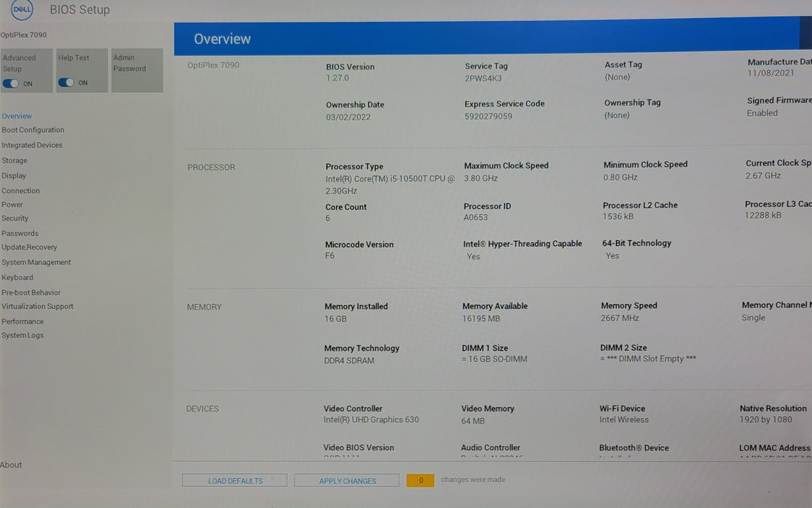The width and height of the screenshot is (812, 508).
Task: Click Memory Technology DDR4 SDRAM
Action: [349, 361]
